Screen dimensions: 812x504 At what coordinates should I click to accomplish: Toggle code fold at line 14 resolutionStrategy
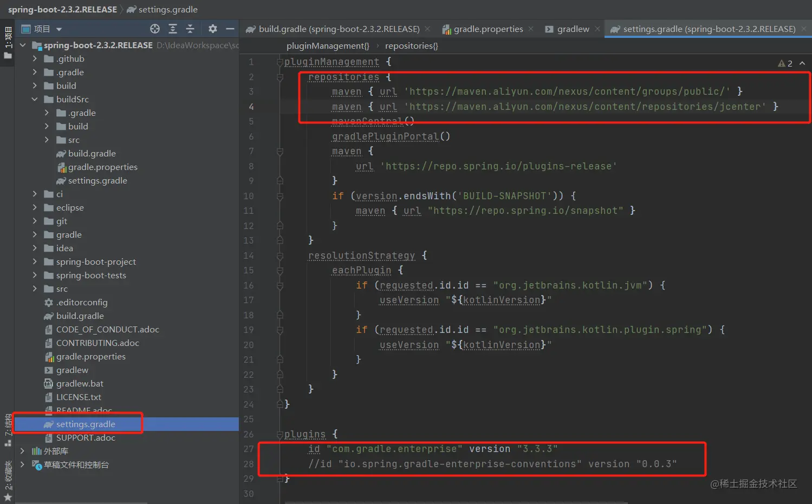pyautogui.click(x=280, y=256)
